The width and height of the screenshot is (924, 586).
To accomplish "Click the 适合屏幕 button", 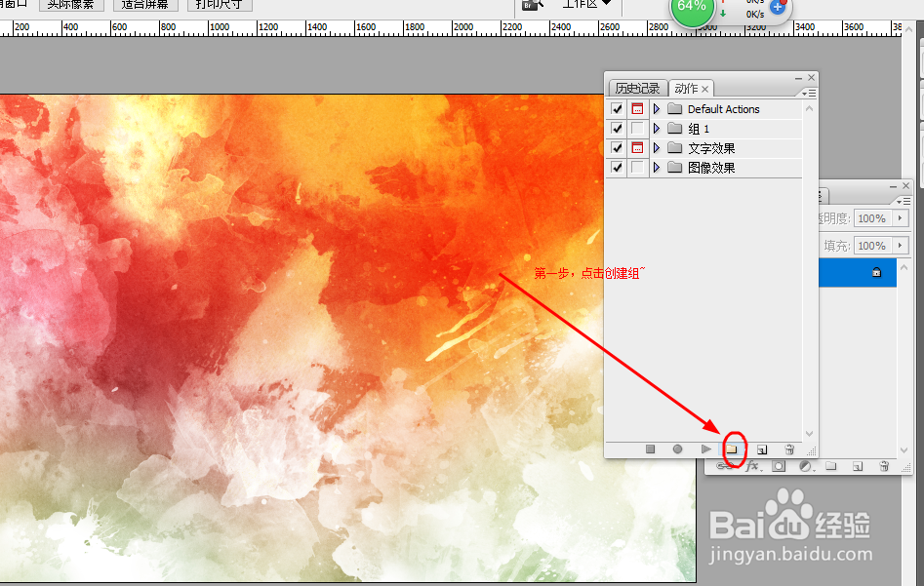I will pyautogui.click(x=145, y=4).
